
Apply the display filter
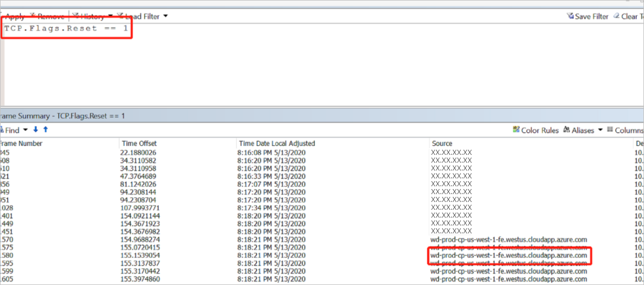click(15, 16)
